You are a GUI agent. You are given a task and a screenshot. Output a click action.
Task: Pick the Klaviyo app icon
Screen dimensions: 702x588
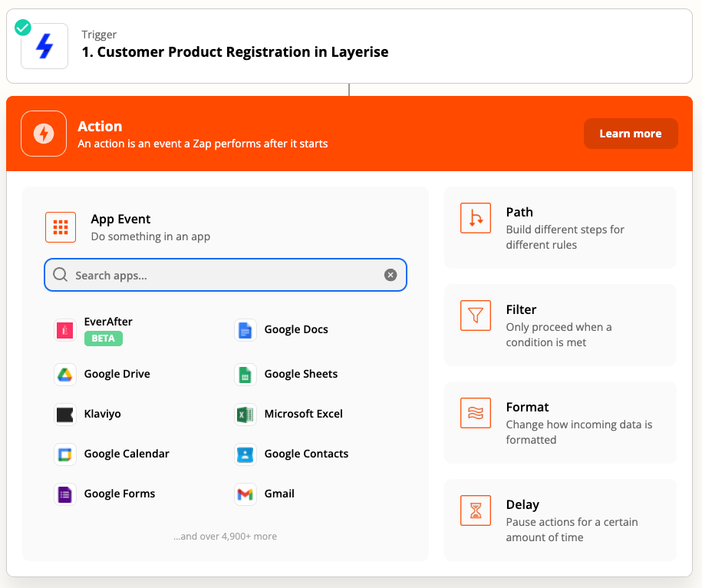coord(64,414)
